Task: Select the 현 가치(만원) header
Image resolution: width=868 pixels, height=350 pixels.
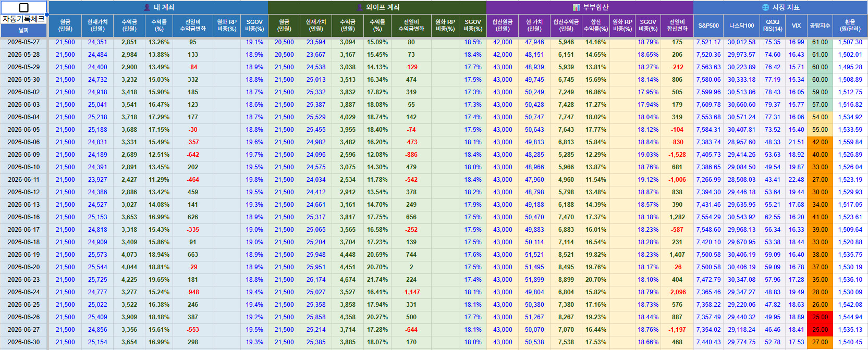Action: [534, 26]
